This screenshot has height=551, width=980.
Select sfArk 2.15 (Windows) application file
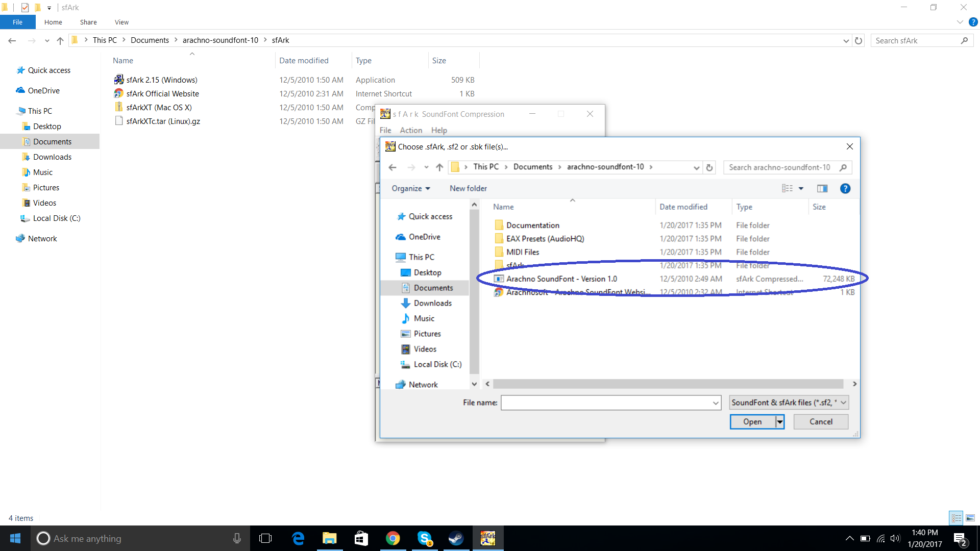tap(162, 80)
